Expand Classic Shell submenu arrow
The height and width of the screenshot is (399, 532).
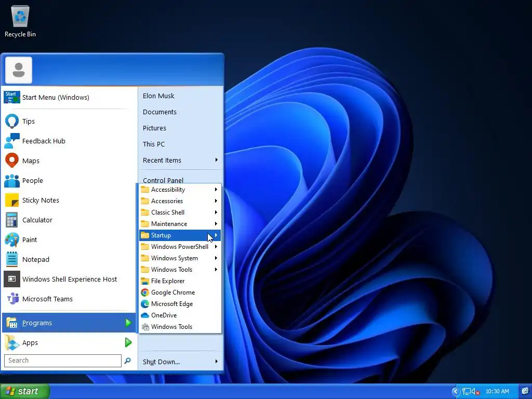pyautogui.click(x=216, y=212)
